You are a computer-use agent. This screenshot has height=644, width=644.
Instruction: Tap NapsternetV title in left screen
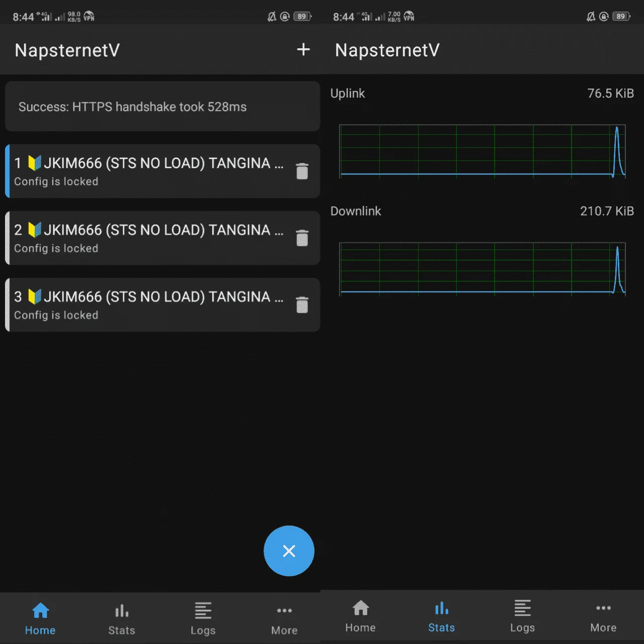[x=67, y=50]
